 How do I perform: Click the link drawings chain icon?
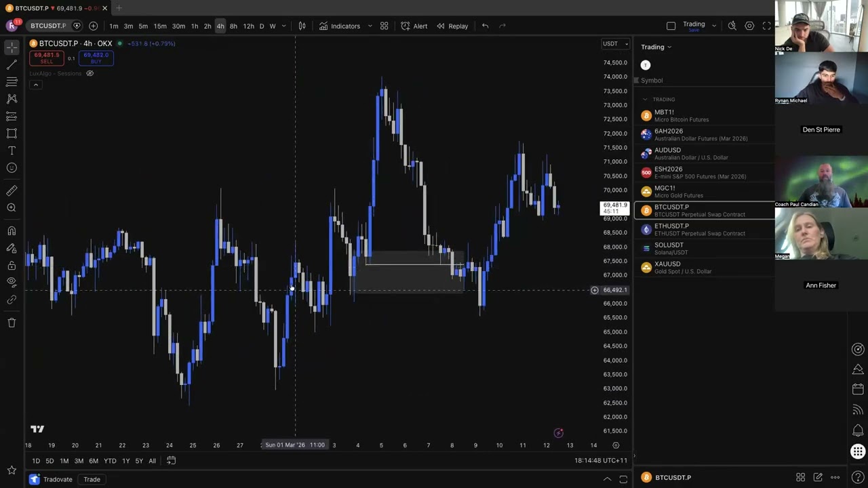point(12,300)
